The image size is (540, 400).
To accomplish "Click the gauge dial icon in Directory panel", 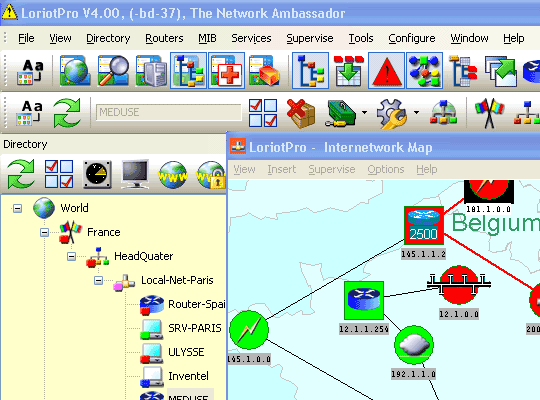I will (x=97, y=174).
